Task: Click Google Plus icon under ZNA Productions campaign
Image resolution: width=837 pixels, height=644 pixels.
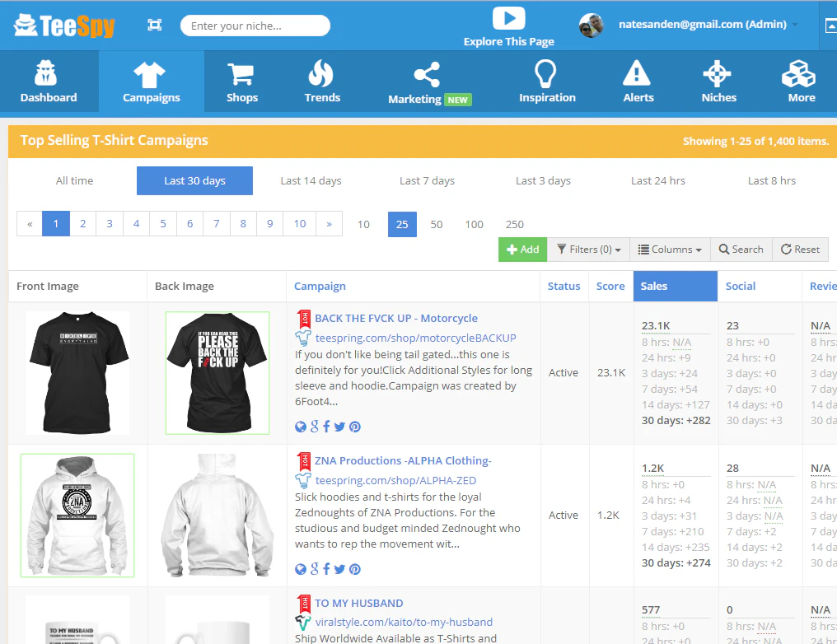Action: click(x=315, y=569)
